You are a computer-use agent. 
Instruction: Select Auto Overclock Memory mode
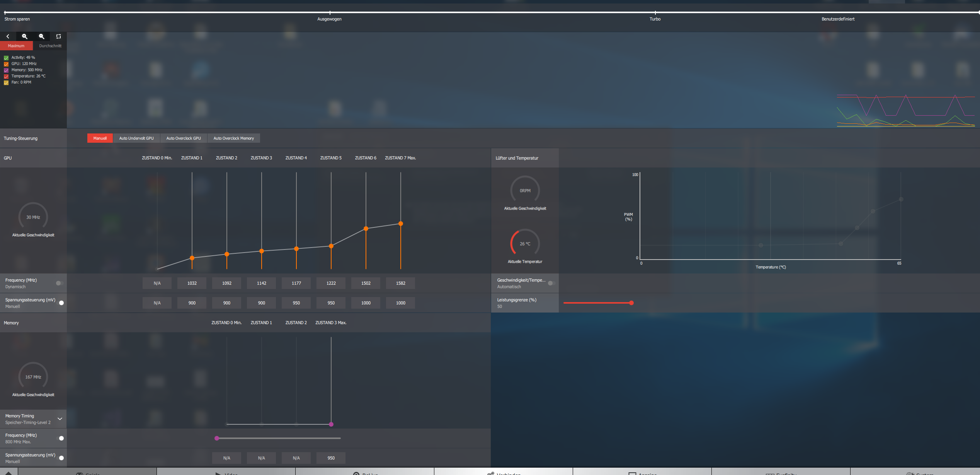point(234,138)
